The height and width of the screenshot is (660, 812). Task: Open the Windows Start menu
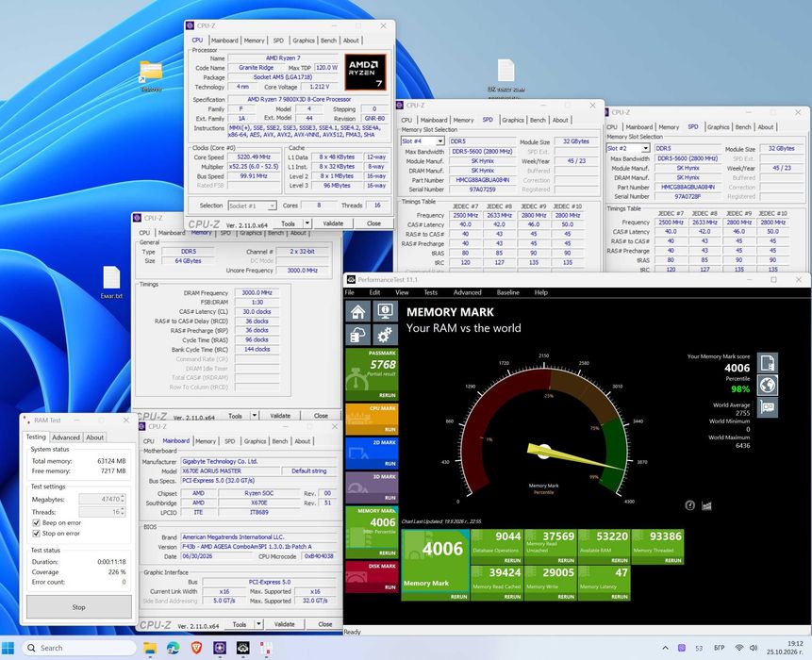[x=8, y=648]
